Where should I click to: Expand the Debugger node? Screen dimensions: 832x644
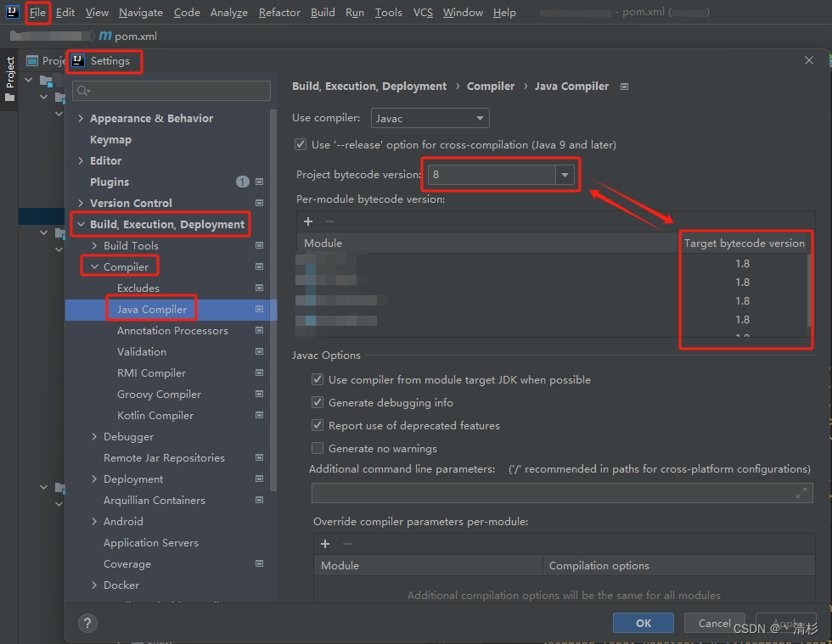tap(94, 436)
